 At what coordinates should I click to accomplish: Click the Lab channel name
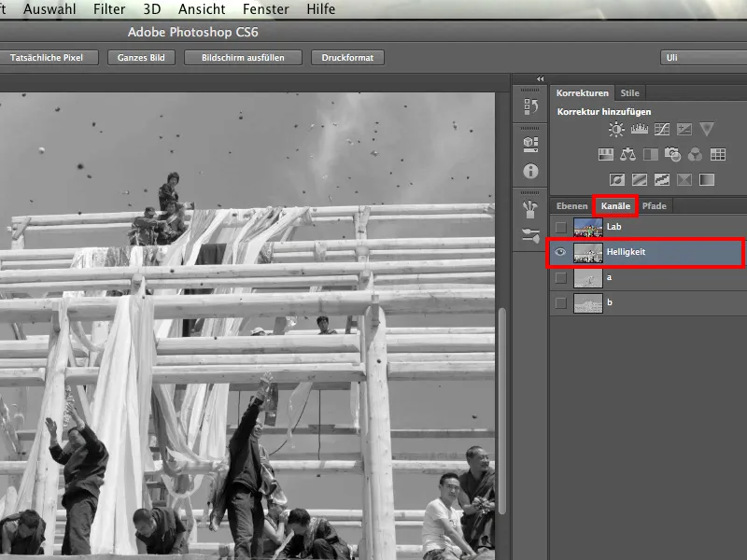(613, 227)
